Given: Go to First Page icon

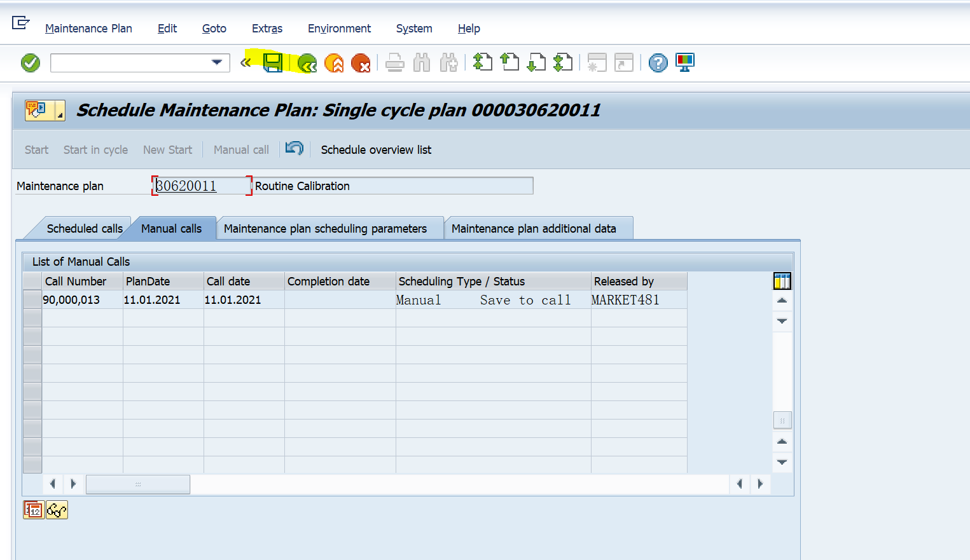Looking at the screenshot, I should click(x=483, y=62).
